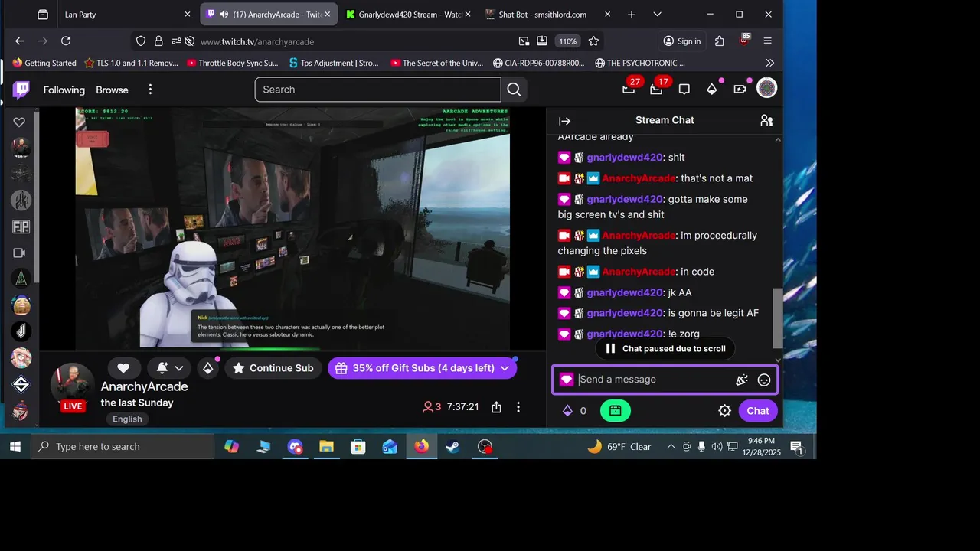
Task: Open The Secret of the Univ... bookmark
Action: pos(437,63)
